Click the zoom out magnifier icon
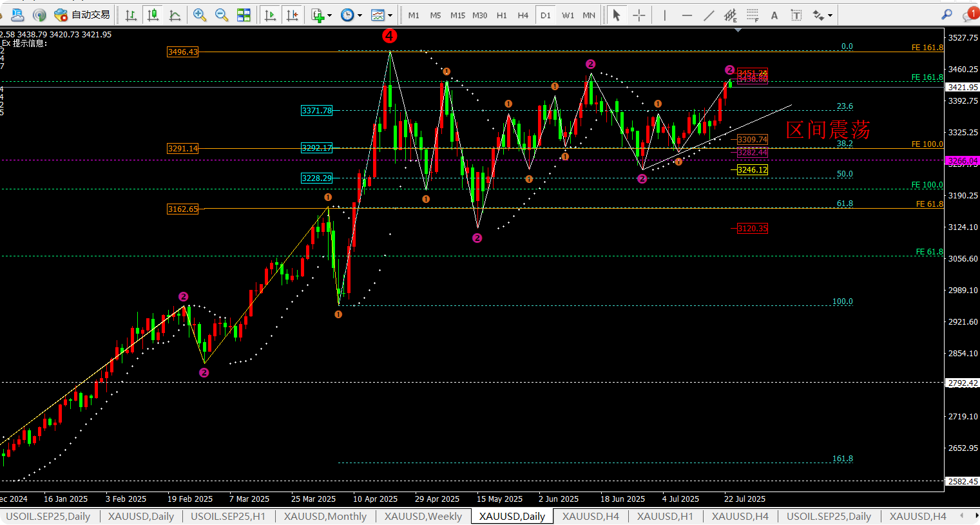This screenshot has height=525, width=980. [222, 15]
